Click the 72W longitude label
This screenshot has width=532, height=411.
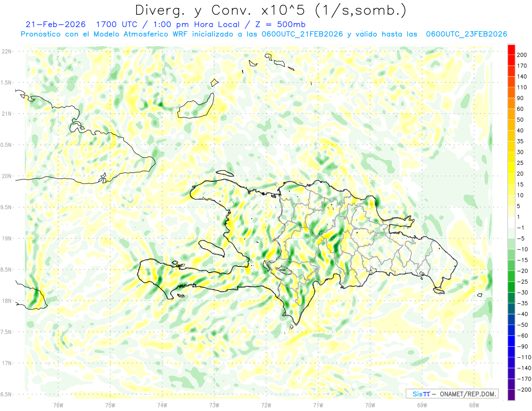(266, 405)
